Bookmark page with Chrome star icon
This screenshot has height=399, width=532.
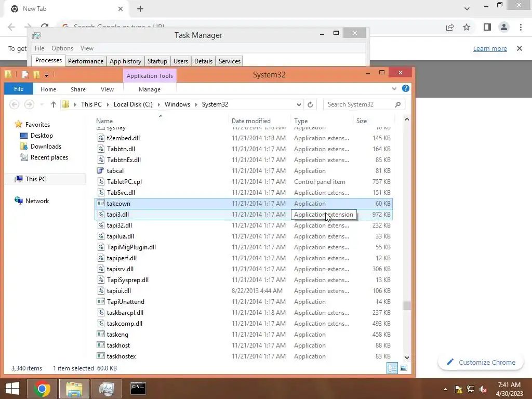click(x=467, y=27)
